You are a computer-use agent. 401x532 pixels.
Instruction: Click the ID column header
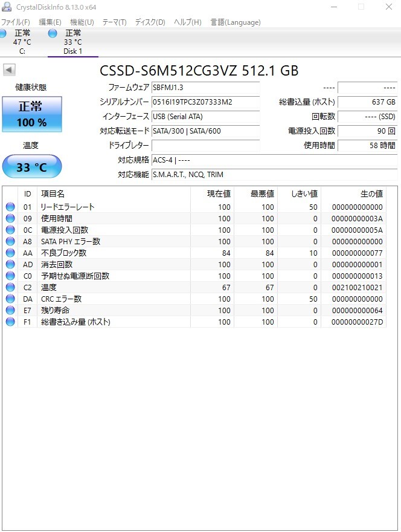coord(27,193)
